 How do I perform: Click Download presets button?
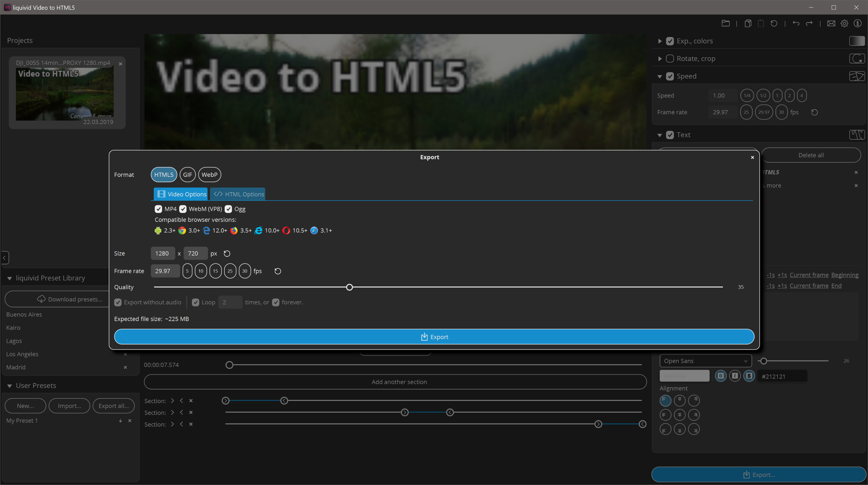tap(70, 299)
